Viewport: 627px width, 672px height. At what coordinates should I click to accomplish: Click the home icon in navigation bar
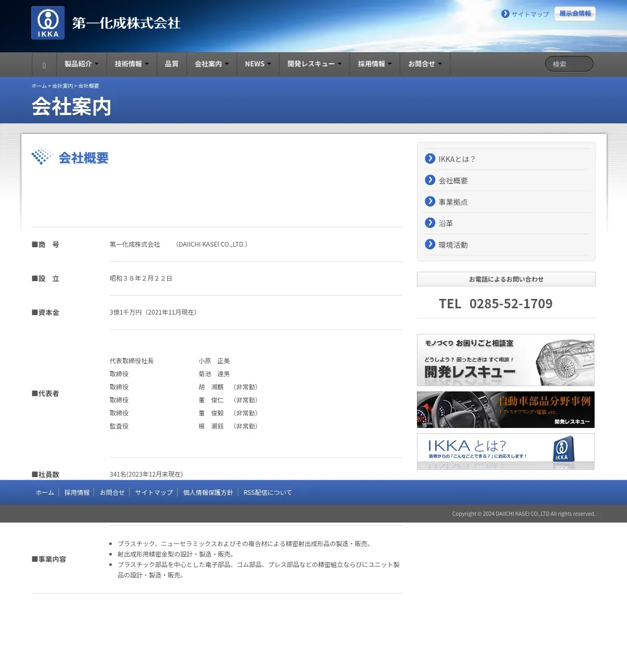pos(44,65)
